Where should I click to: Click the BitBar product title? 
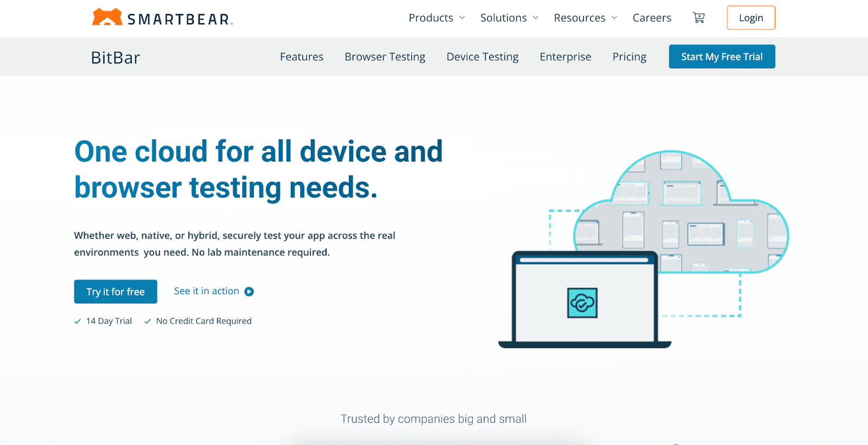point(116,57)
